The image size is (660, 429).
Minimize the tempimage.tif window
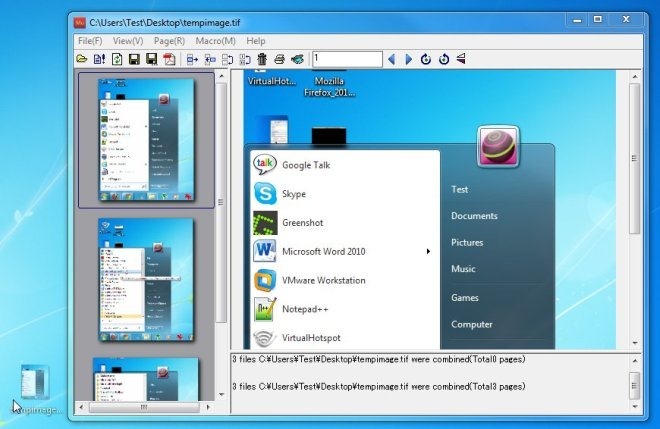[577, 20]
